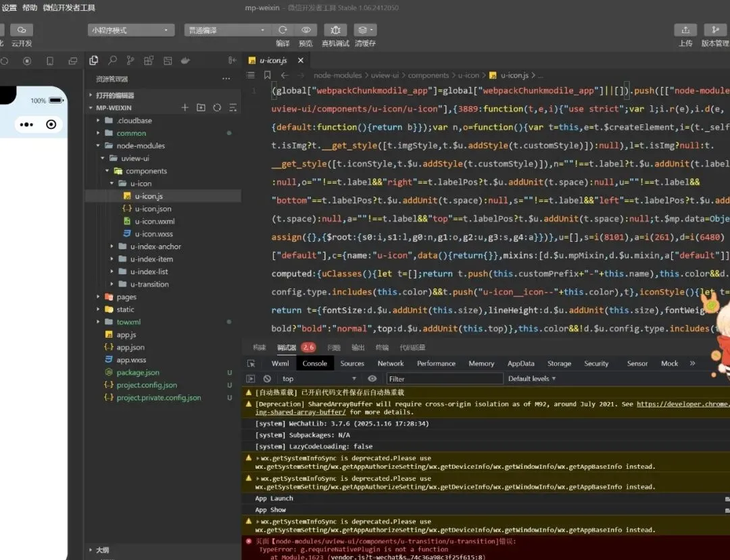Open the 设置 menu

click(x=9, y=7)
